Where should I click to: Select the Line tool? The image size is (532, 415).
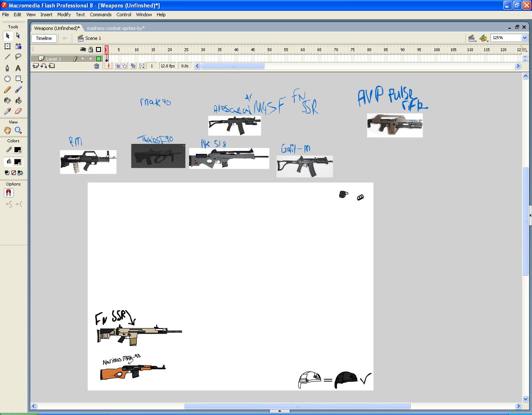tap(7, 57)
